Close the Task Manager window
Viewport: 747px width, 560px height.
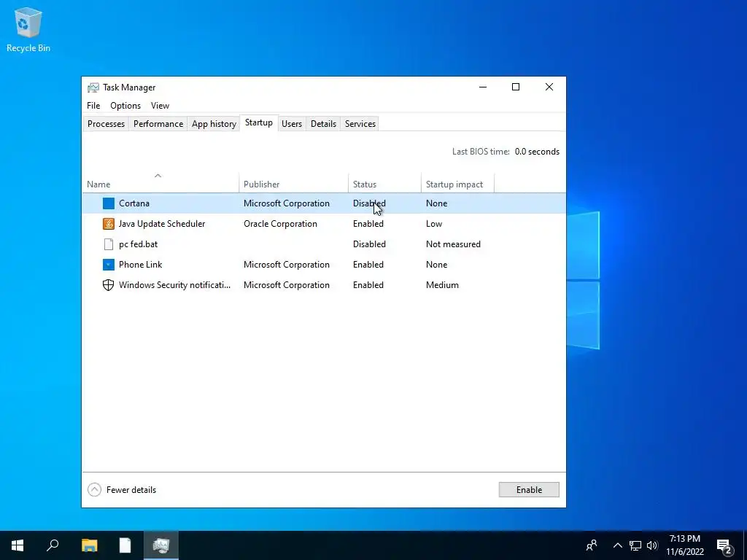(549, 87)
